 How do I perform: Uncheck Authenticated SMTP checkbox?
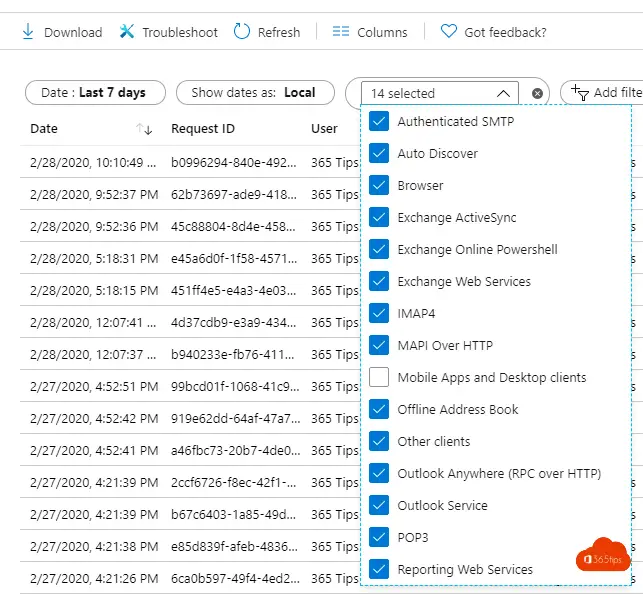point(379,121)
